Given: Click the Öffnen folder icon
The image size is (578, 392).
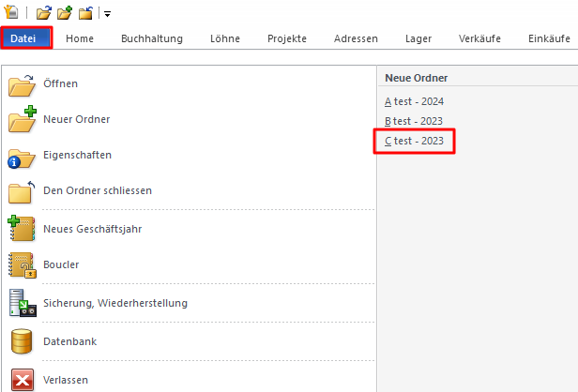Looking at the screenshot, I should coord(22,84).
